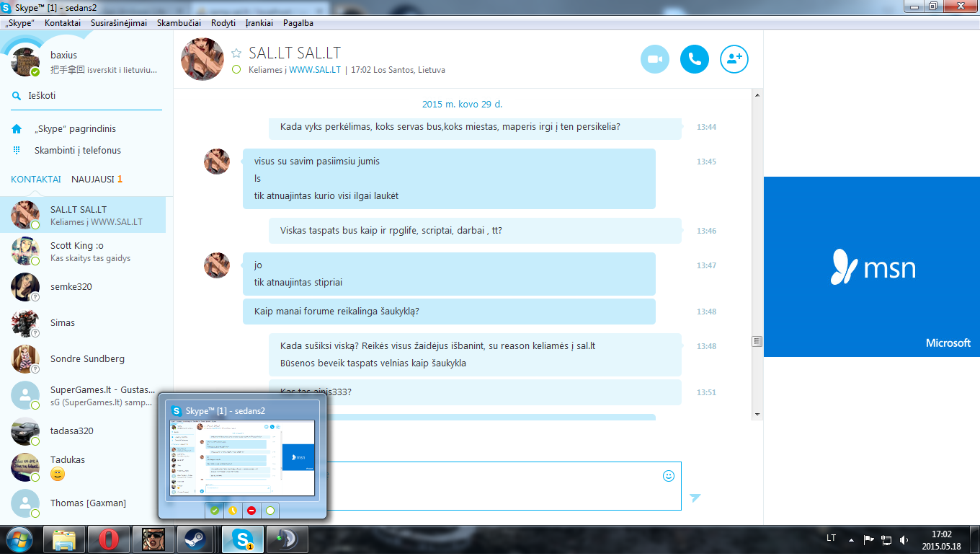This screenshot has width=980, height=556.
Task: Open SAL.LT conversation header avatar
Action: [x=202, y=59]
